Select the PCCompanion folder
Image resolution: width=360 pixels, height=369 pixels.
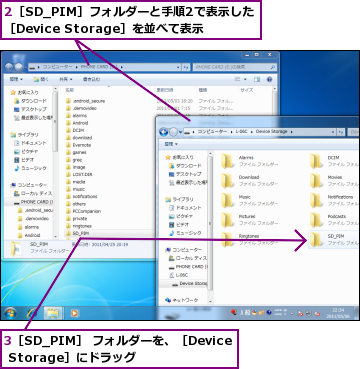point(83,211)
